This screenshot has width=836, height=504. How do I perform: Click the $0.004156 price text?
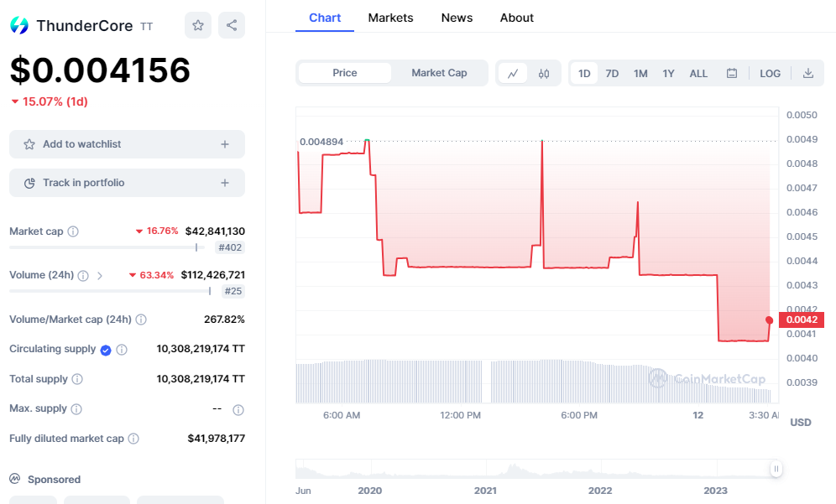coord(100,70)
